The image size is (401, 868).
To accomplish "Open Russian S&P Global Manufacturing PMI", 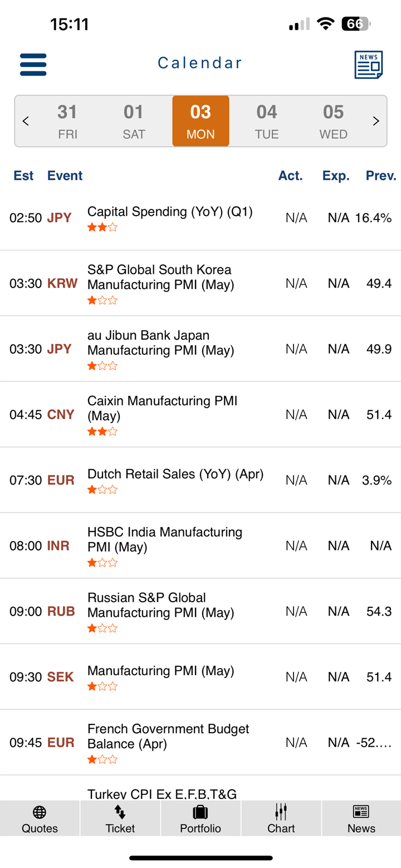I will (x=160, y=605).
